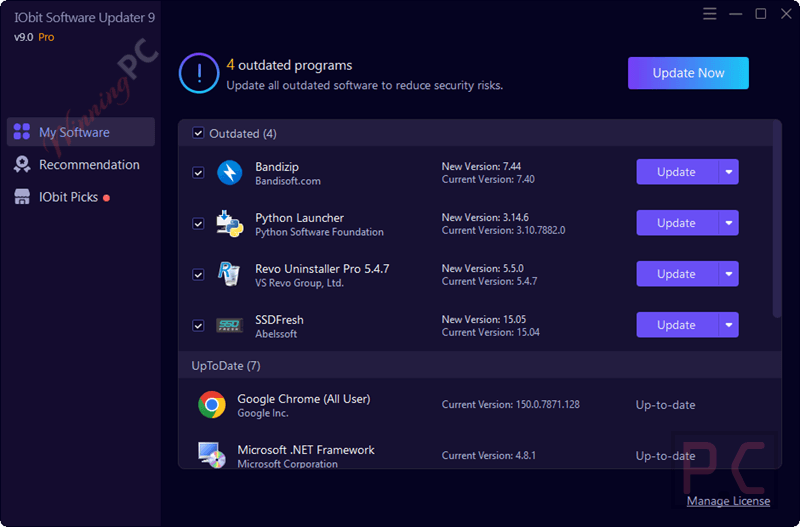Viewport: 800px width, 527px height.
Task: Minimize the IObit Software Updater window
Action: click(735, 14)
